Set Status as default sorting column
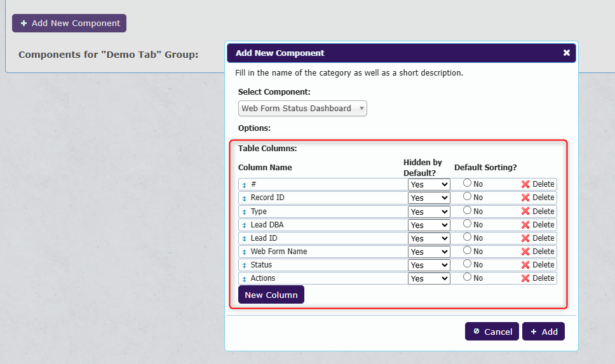Image resolution: width=615 pixels, height=364 pixels. pos(467,264)
